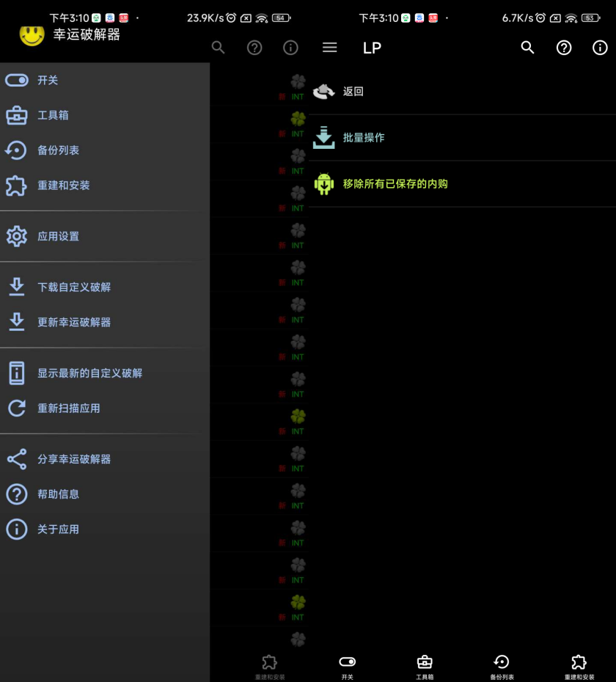
Task: Tap the question mark icon in LP header
Action: [x=564, y=48]
